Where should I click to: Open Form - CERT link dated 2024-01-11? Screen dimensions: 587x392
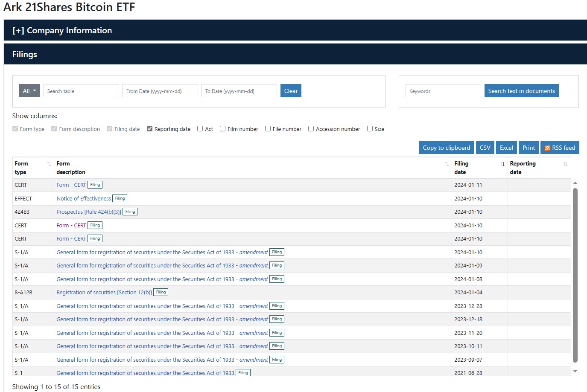click(x=71, y=185)
